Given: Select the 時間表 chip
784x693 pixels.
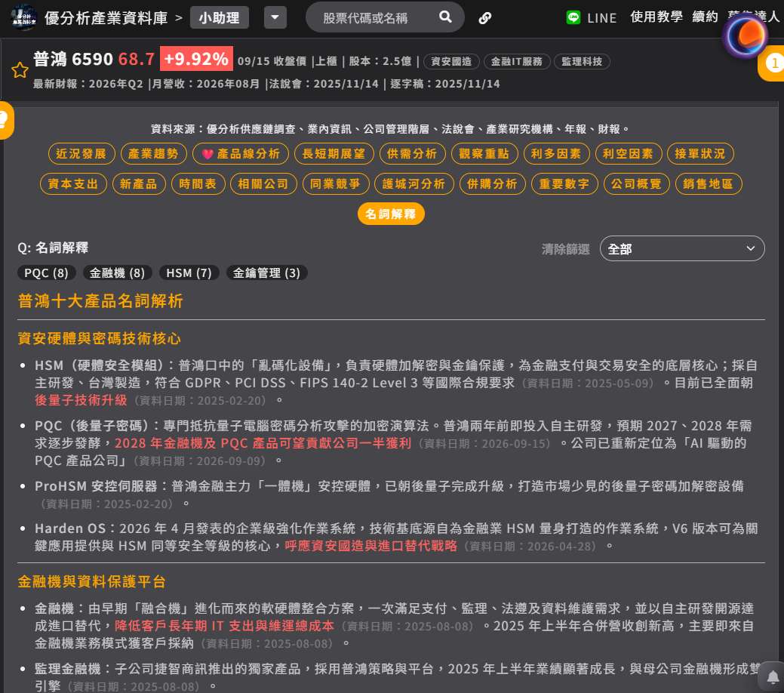Looking at the screenshot, I should pyautogui.click(x=198, y=183).
